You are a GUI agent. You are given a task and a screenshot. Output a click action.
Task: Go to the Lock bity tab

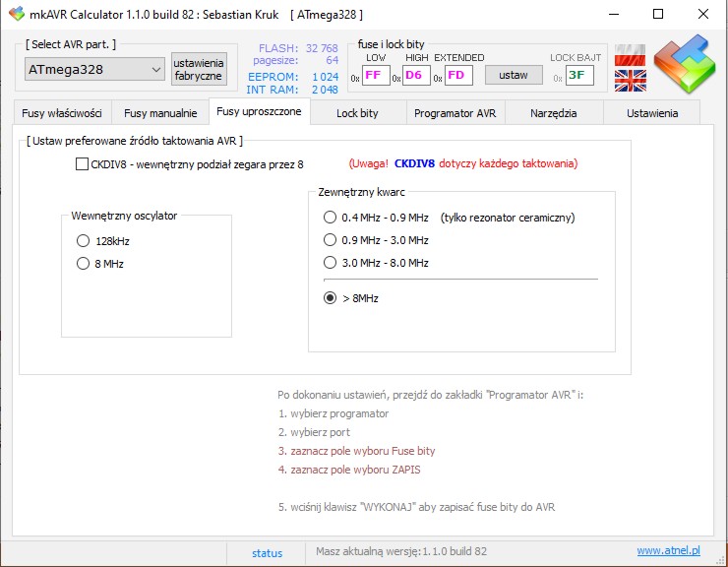point(357,113)
